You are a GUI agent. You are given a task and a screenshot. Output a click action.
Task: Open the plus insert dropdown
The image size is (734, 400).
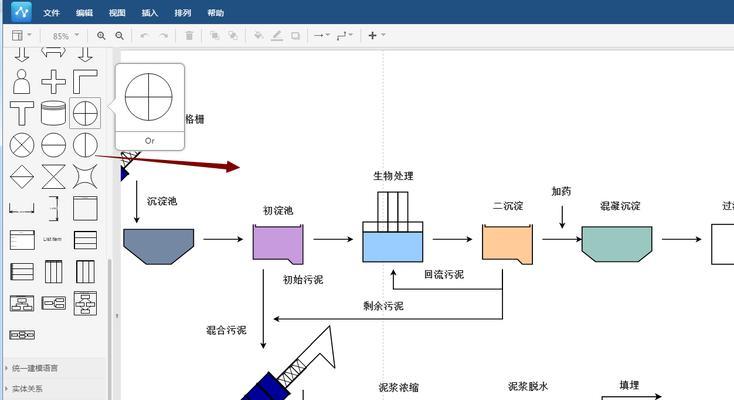(x=376, y=36)
